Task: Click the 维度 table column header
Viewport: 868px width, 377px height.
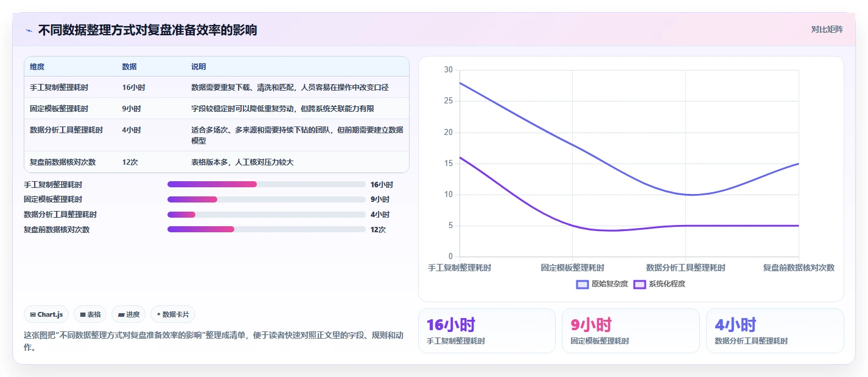Action: pyautogui.click(x=37, y=67)
